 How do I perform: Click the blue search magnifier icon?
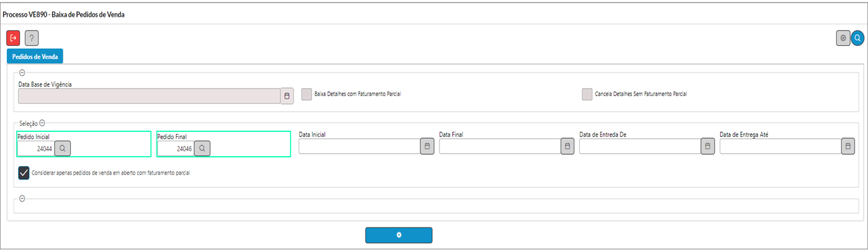[857, 38]
